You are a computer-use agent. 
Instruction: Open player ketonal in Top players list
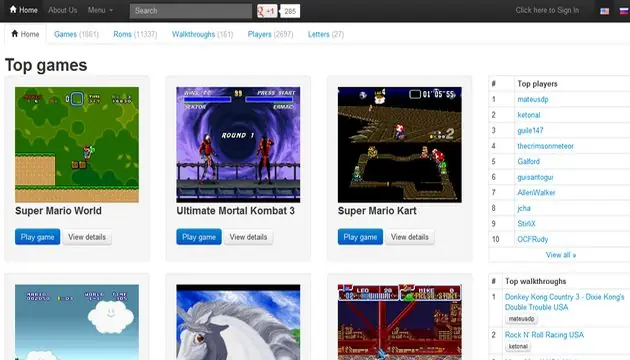[x=529, y=115]
